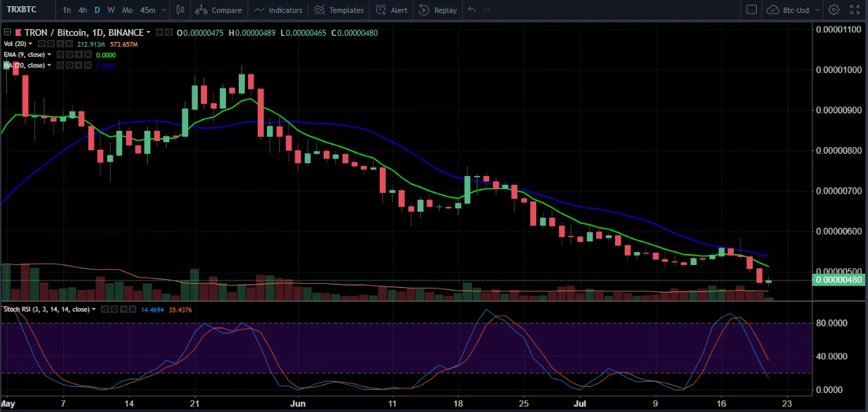The width and height of the screenshot is (868, 412).
Task: Open chart settings gear icon
Action: pyautogui.click(x=834, y=9)
